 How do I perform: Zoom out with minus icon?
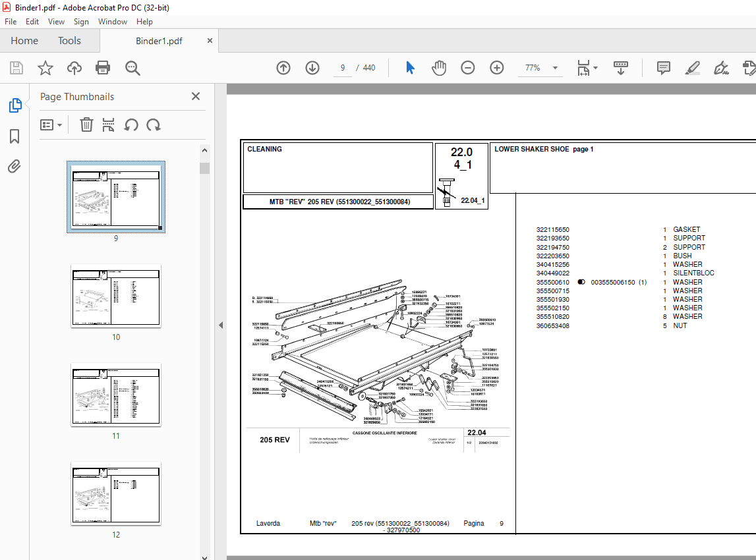[x=468, y=68]
